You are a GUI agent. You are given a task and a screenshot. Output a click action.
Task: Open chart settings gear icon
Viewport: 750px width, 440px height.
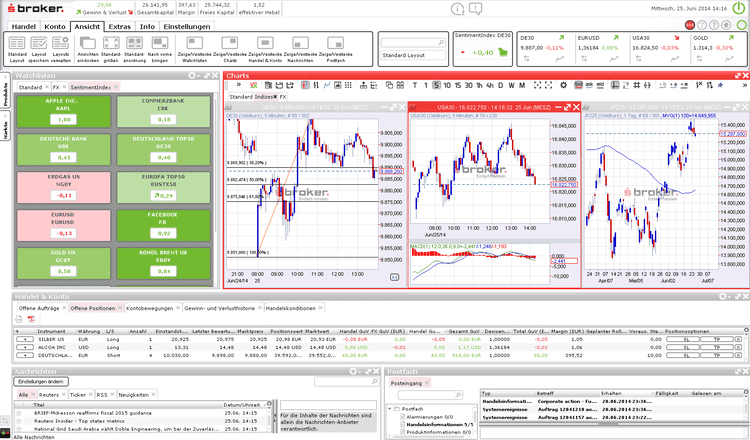click(563, 85)
